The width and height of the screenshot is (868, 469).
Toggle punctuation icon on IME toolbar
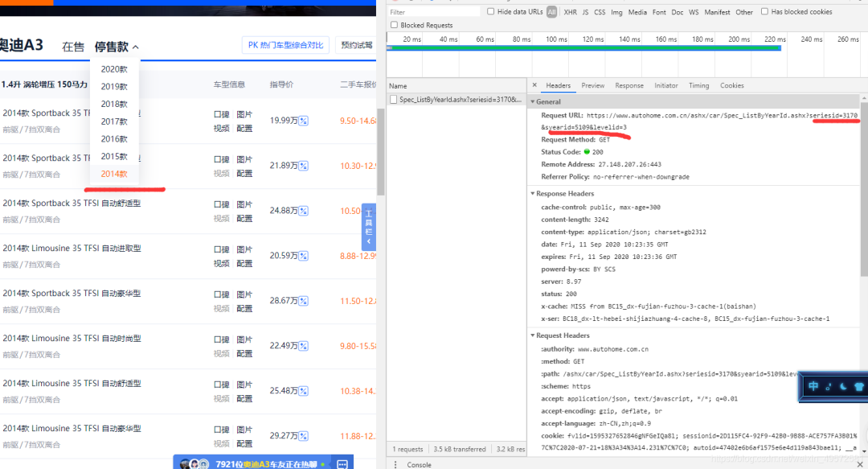coord(828,386)
